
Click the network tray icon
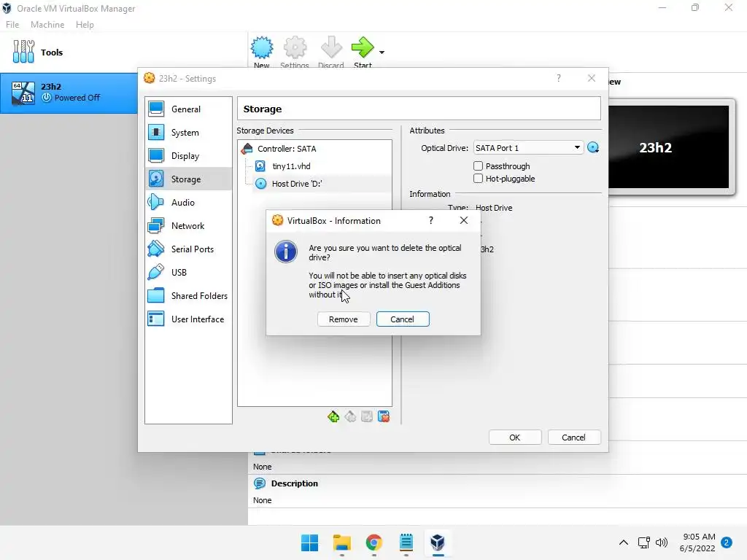click(643, 542)
